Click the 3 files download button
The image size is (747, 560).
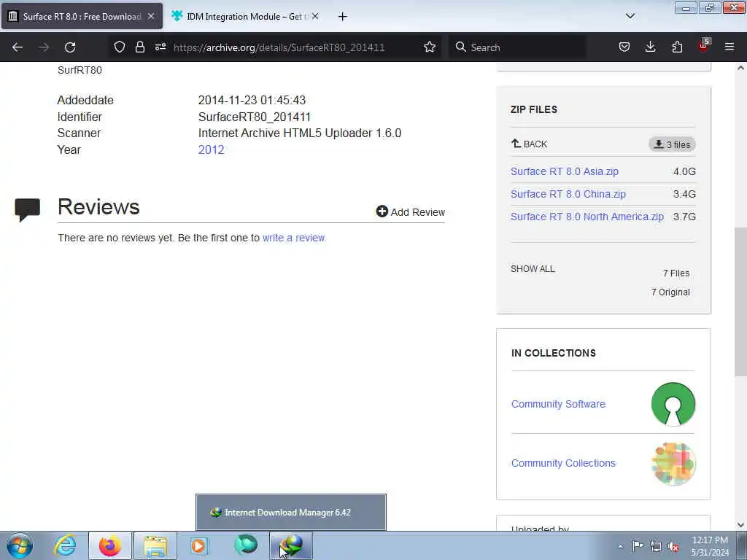672,144
